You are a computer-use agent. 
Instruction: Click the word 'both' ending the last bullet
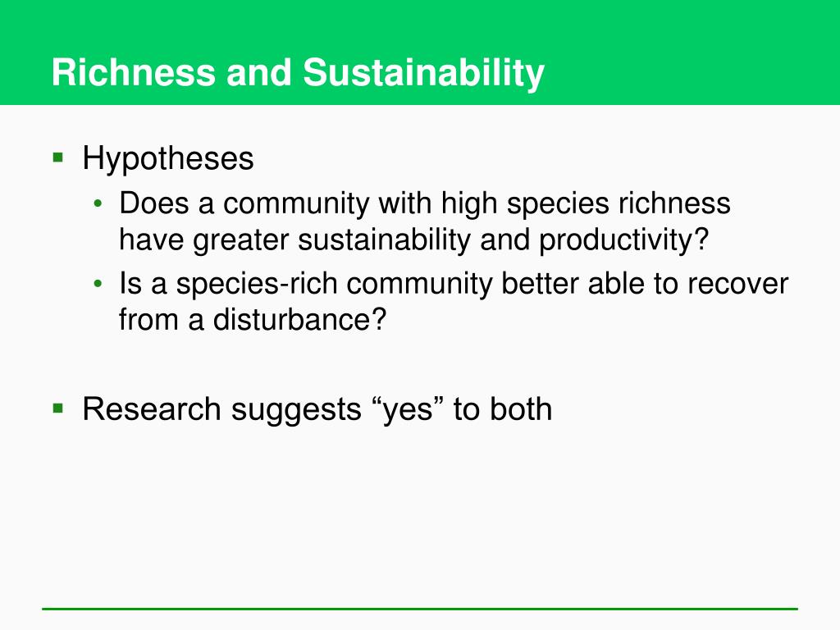click(x=521, y=409)
